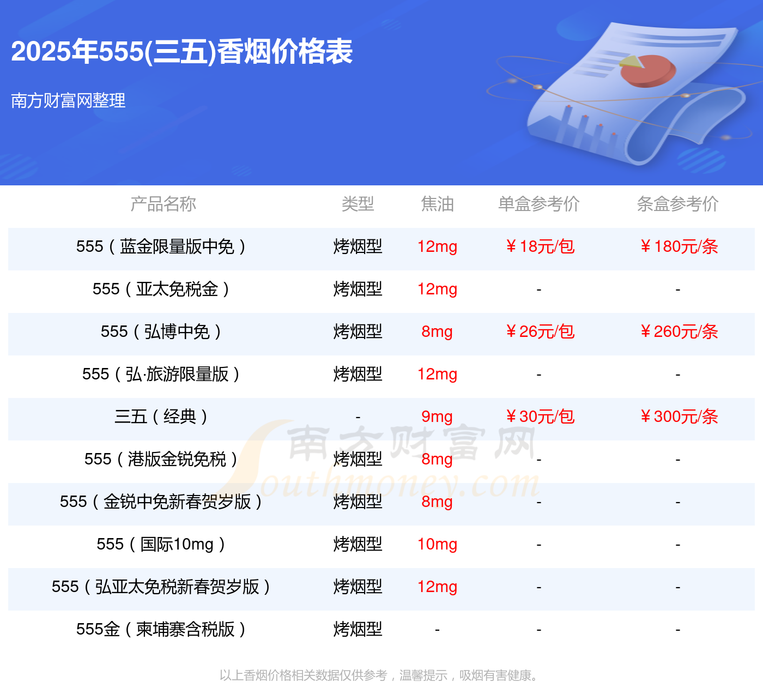This screenshot has height=700, width=763.
Task: Select "12mg" tar value in 亚太免税金 row
Action: click(x=437, y=289)
